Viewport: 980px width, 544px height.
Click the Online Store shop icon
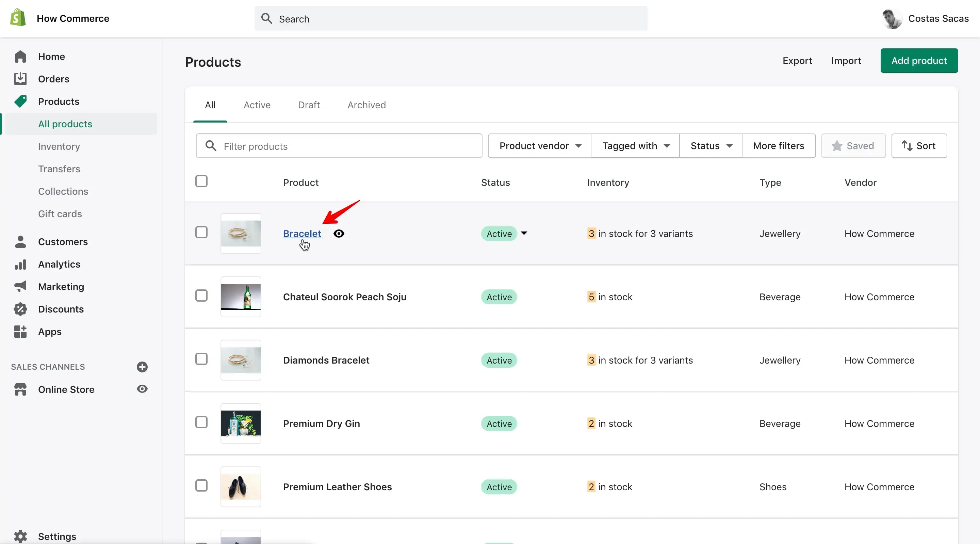[x=20, y=389]
